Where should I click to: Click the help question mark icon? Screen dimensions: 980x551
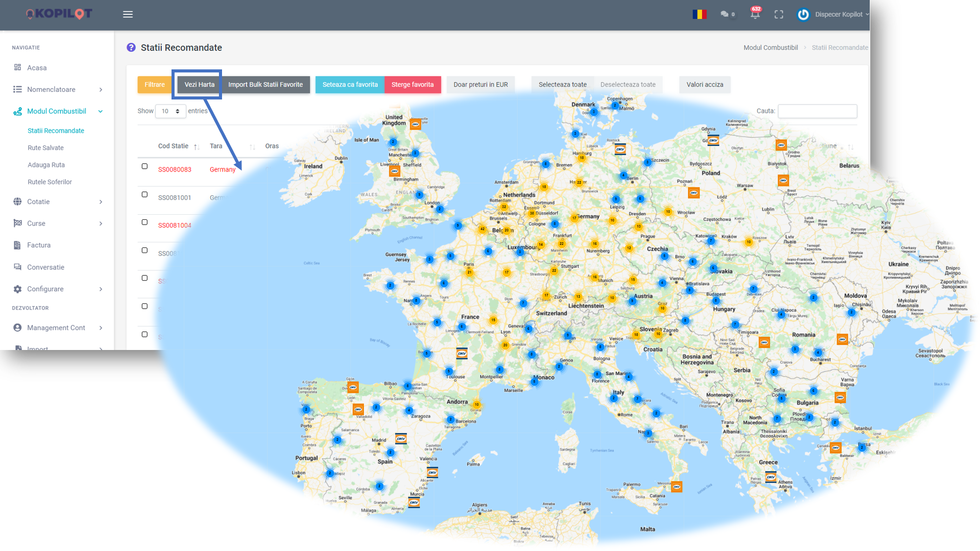click(131, 47)
